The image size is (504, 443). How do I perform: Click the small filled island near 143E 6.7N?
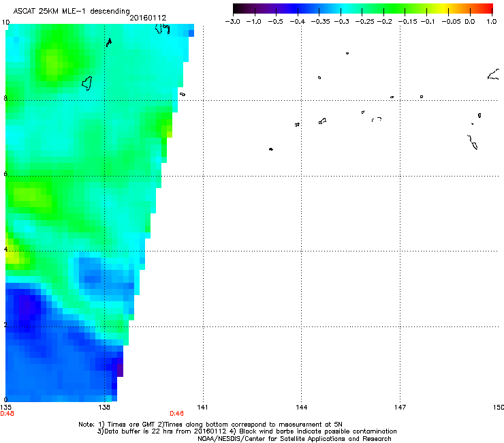pyautogui.click(x=271, y=149)
